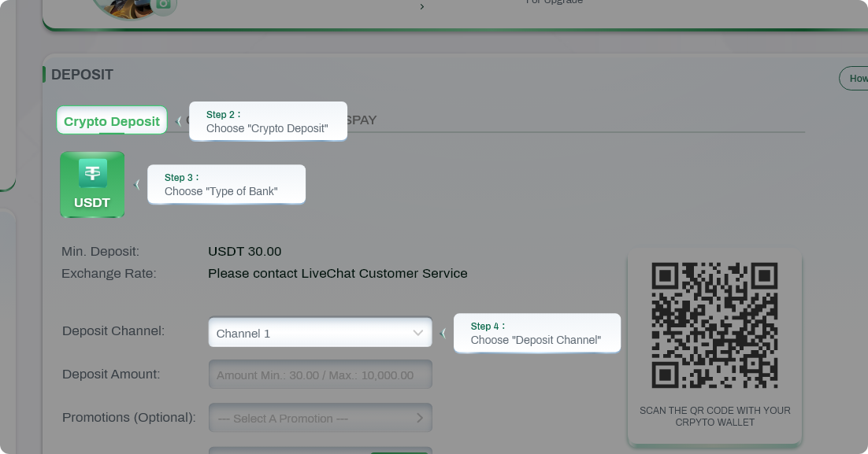This screenshot has height=454, width=868.
Task: Open the tab ending in "SPAY"
Action: pyautogui.click(x=362, y=120)
